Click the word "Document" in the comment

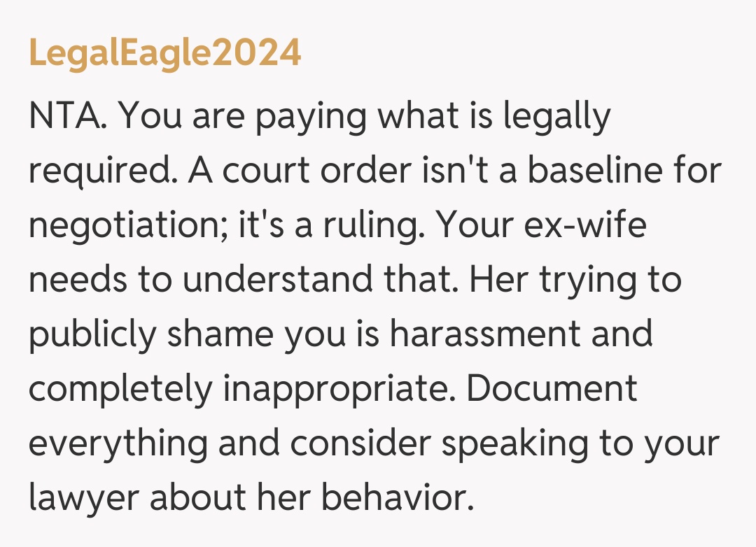pos(552,389)
